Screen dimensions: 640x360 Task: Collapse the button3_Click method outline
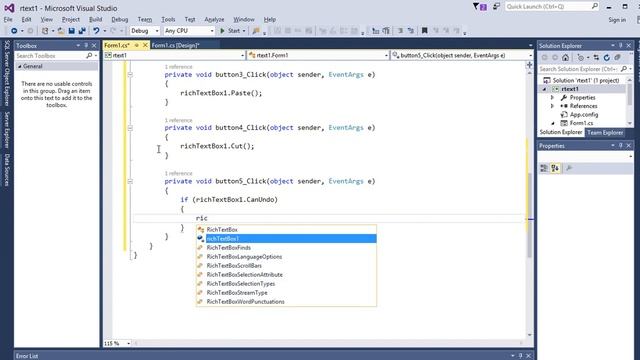click(130, 74)
